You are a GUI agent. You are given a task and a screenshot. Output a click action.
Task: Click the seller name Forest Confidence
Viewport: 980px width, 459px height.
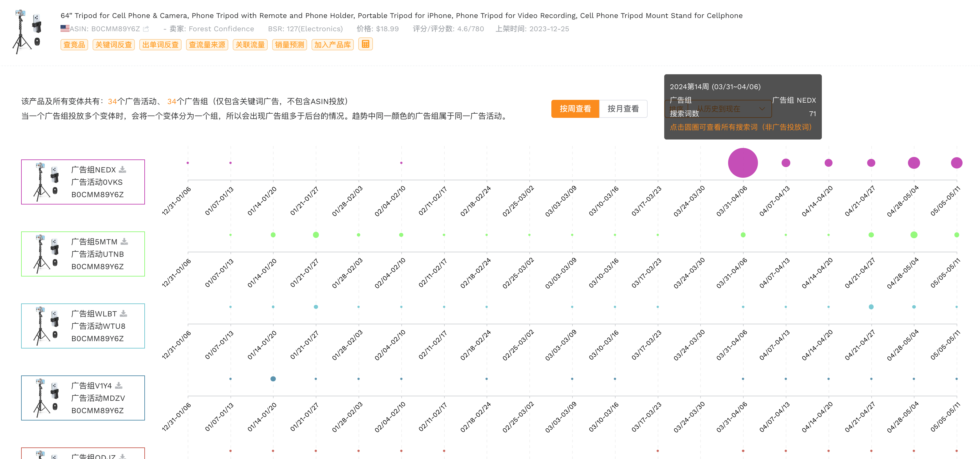(221, 29)
